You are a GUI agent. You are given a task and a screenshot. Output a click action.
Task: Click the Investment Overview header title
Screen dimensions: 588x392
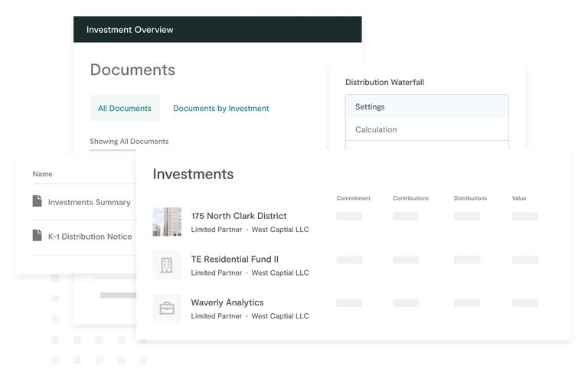point(129,30)
